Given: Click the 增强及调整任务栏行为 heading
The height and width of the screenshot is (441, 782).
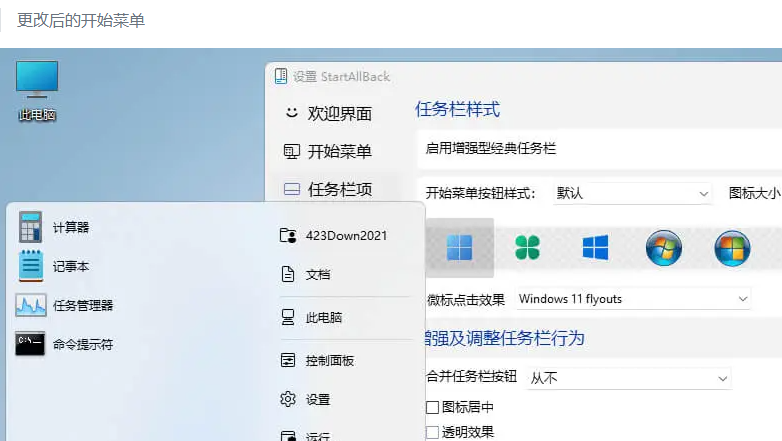Looking at the screenshot, I should [504, 338].
